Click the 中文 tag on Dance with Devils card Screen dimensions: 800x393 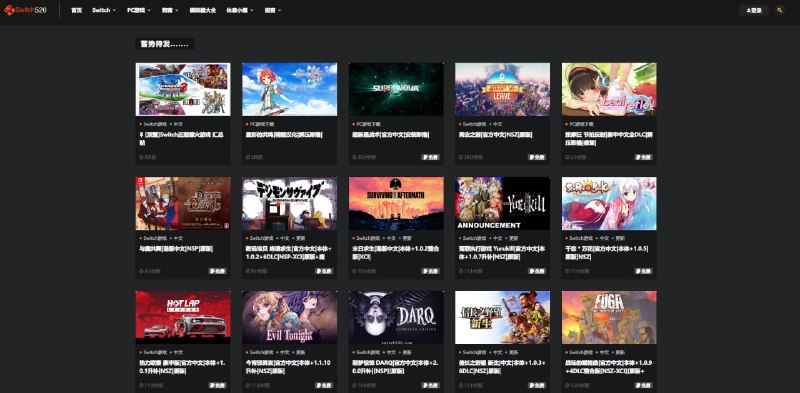(x=177, y=238)
